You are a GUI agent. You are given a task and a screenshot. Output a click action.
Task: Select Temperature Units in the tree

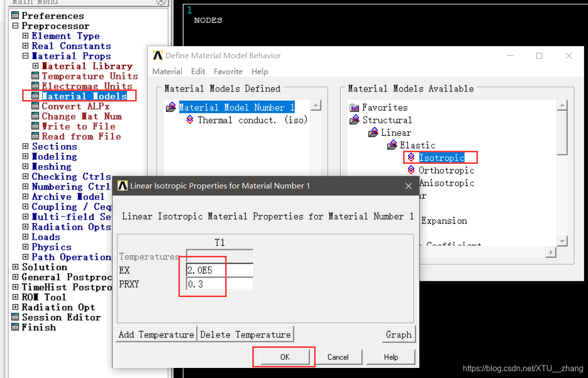[x=89, y=76]
